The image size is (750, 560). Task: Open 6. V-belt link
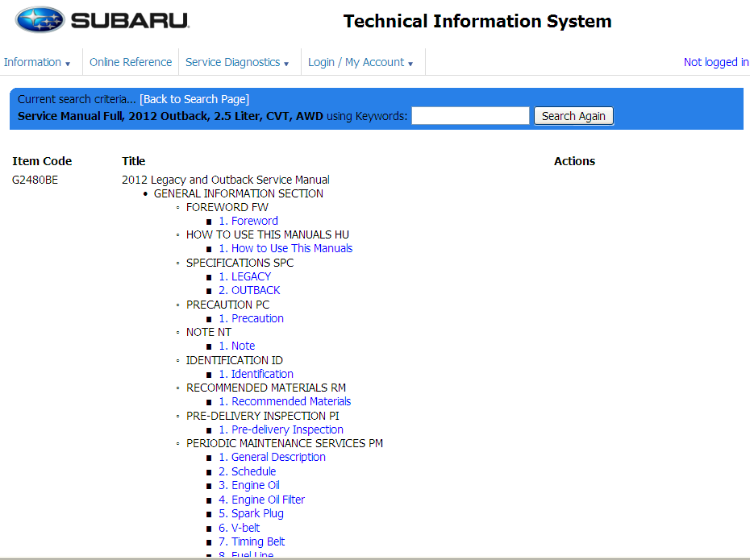(240, 528)
